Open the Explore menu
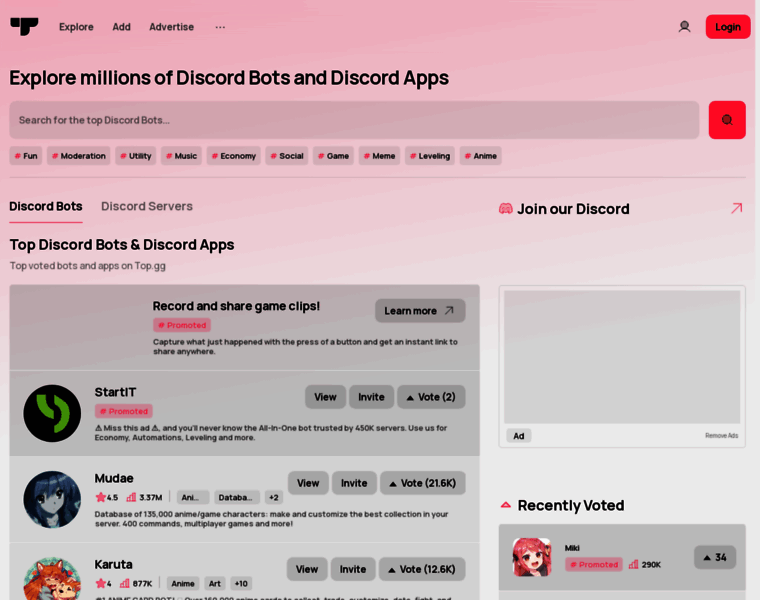Image resolution: width=760 pixels, height=600 pixels. (76, 27)
